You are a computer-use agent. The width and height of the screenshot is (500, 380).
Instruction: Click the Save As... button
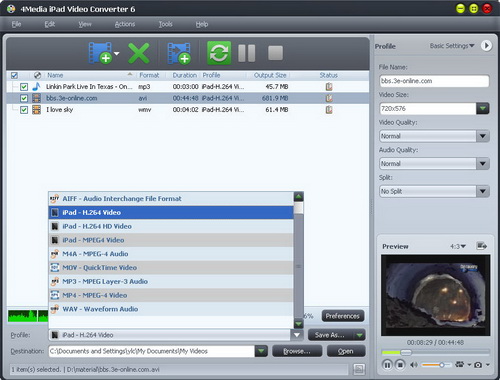coord(331,335)
